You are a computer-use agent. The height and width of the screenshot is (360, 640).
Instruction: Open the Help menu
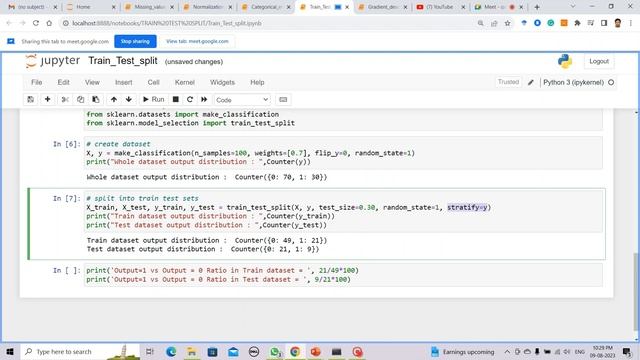pyautogui.click(x=257, y=82)
